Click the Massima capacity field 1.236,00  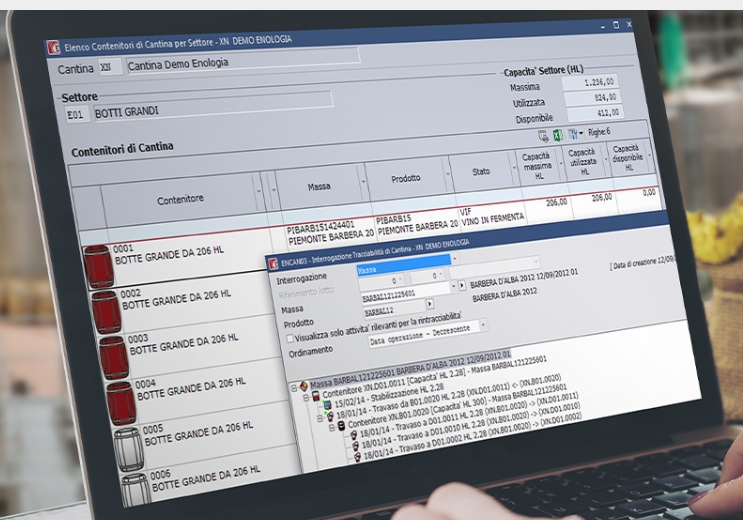click(x=589, y=83)
